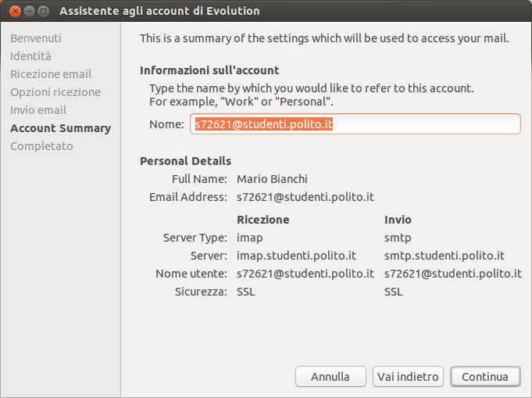Click Vai indietro to go back
The height and width of the screenshot is (398, 532).
pos(409,376)
